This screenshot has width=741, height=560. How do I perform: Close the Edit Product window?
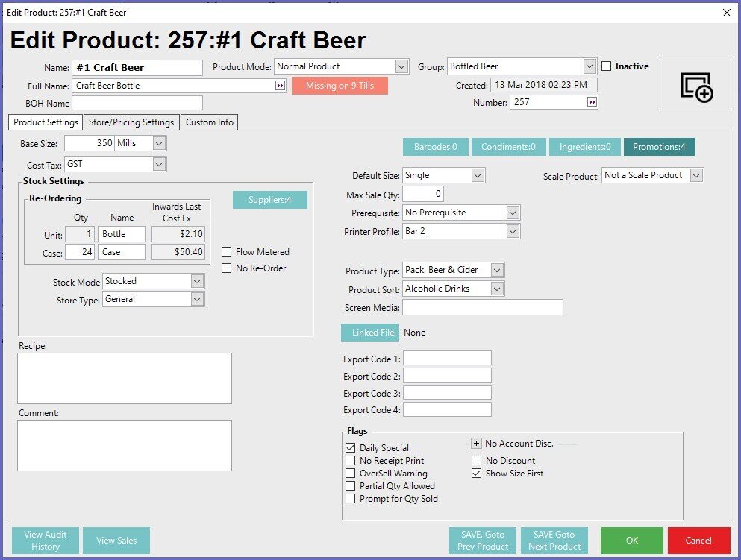pos(727,12)
